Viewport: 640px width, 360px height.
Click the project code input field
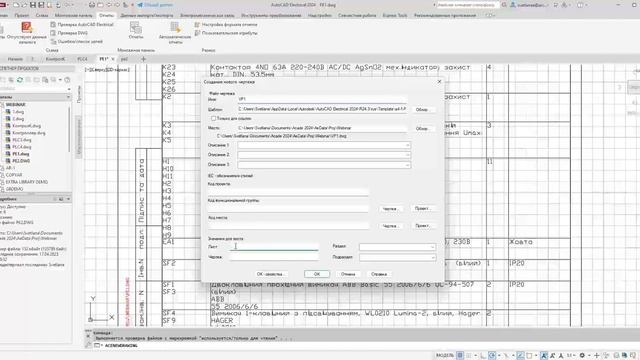[288, 191]
